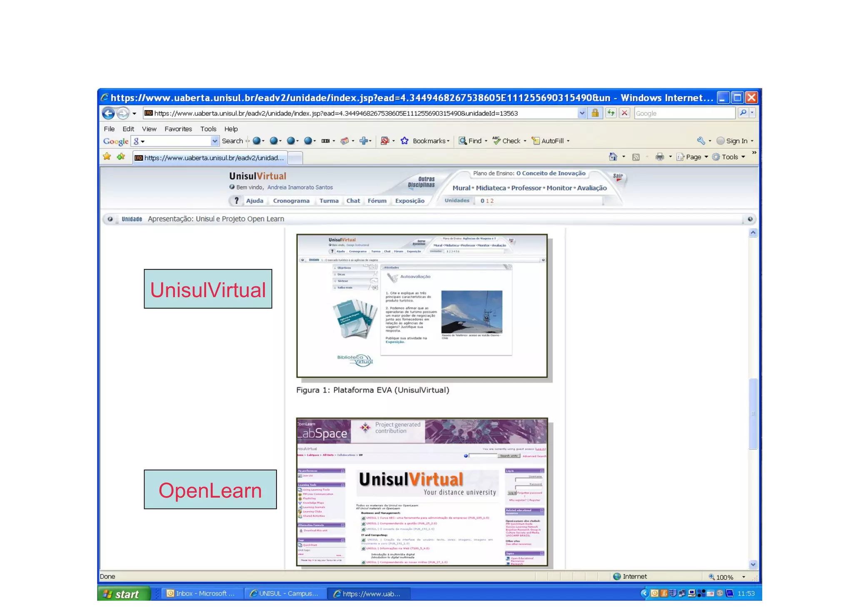Click the RSS feeds icon
This screenshot has height=616, width=853.
coord(636,157)
